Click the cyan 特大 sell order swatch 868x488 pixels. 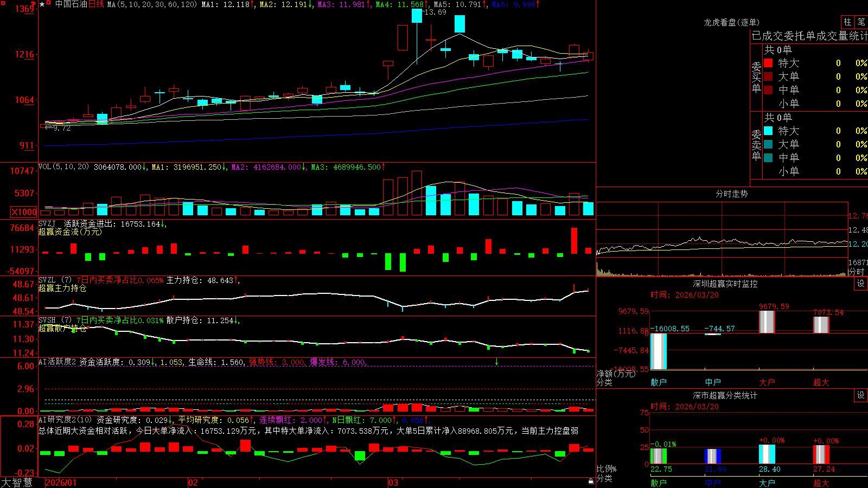[768, 131]
